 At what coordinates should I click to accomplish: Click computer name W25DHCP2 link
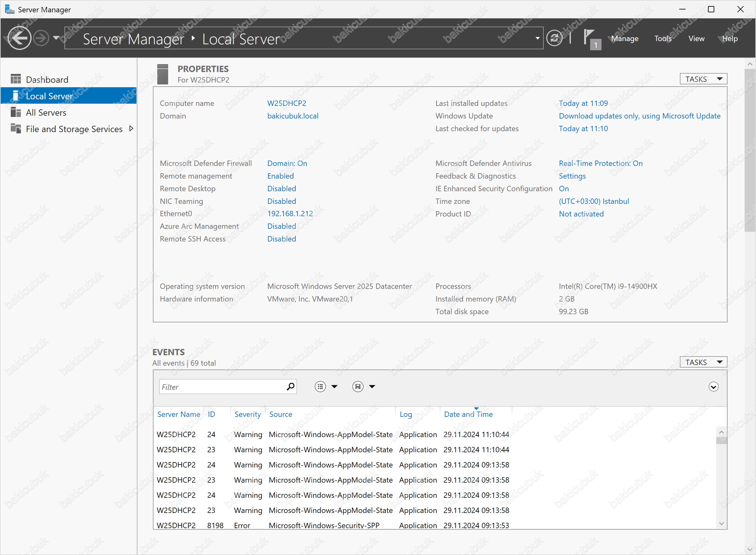287,103
